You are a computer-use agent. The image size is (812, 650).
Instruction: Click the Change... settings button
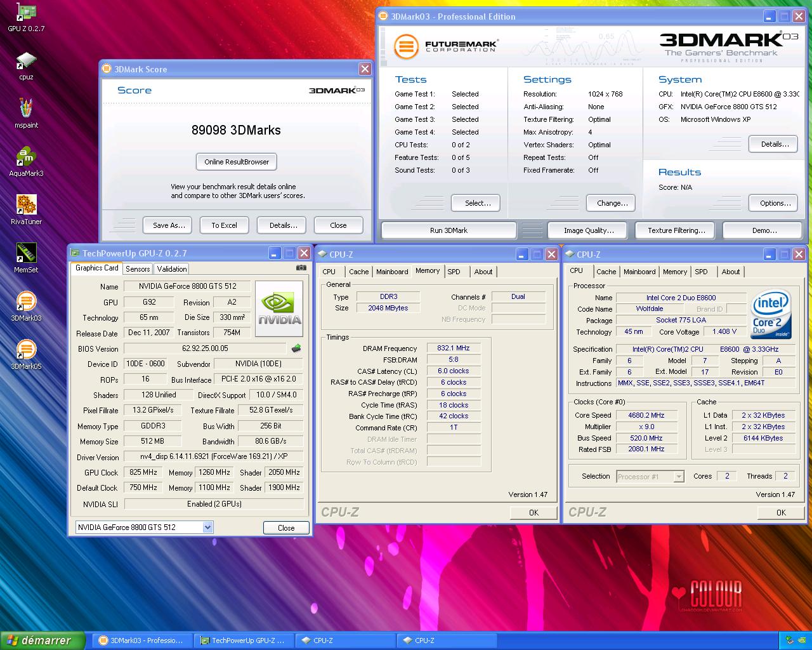(x=612, y=203)
